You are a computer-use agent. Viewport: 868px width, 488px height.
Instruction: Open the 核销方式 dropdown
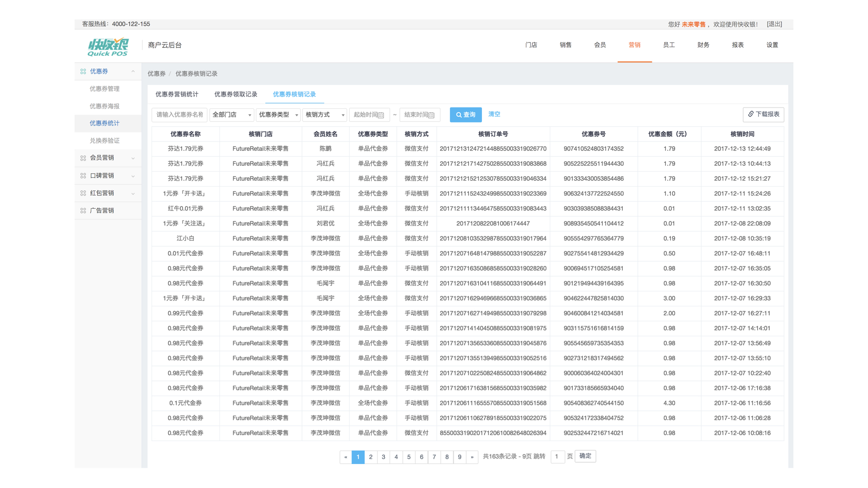(x=325, y=115)
